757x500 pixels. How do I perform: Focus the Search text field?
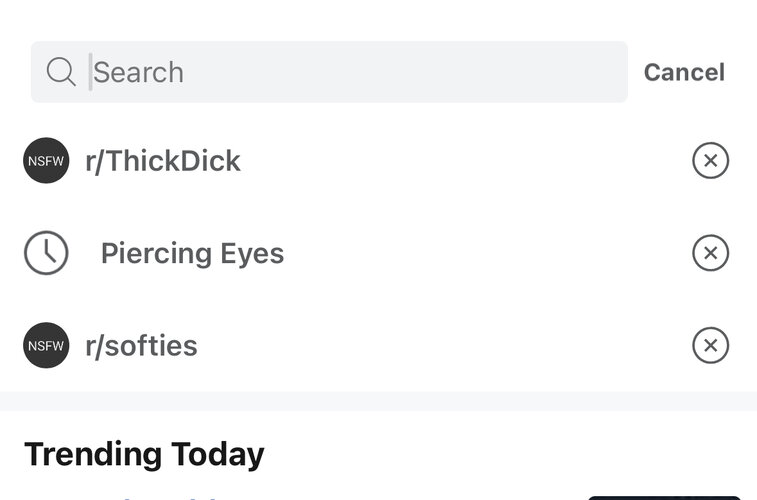click(x=329, y=72)
